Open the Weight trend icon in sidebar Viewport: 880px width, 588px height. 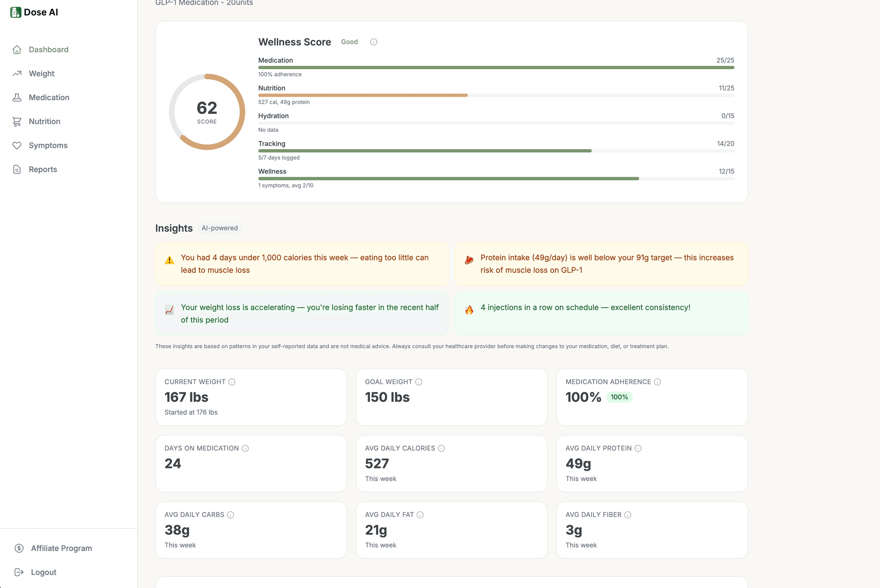17,73
